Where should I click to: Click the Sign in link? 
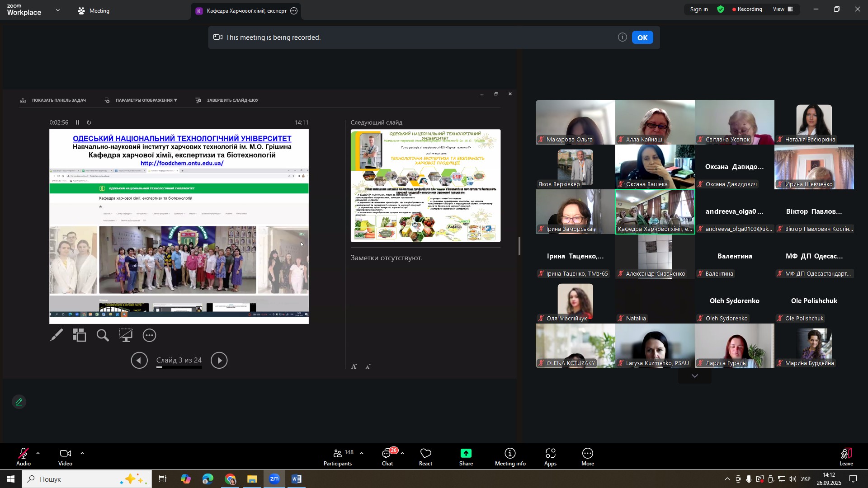tap(698, 9)
